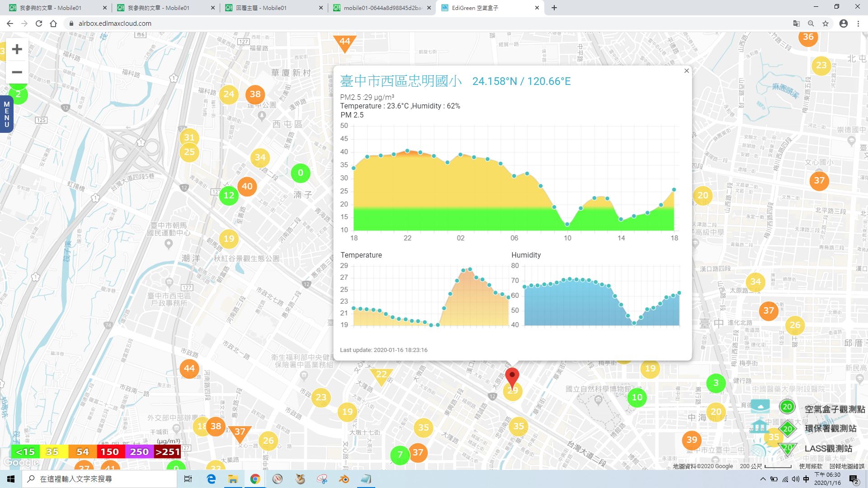Go back to previous page

click(10, 23)
